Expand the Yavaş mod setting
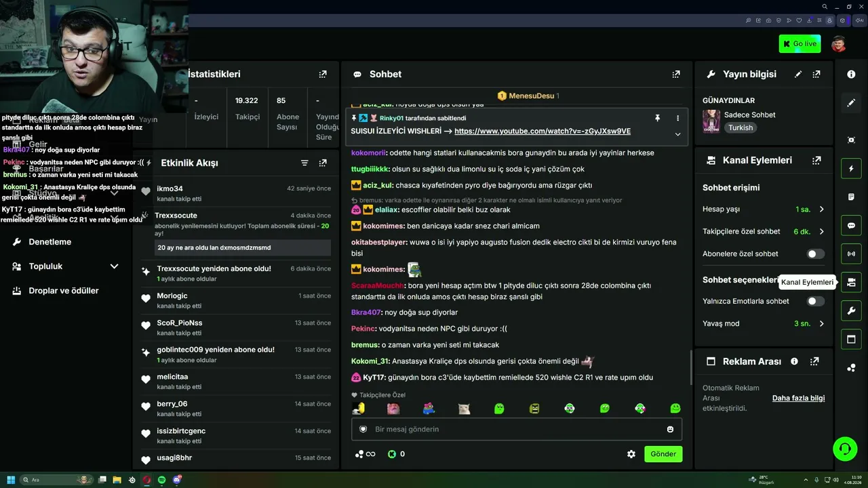 click(x=821, y=323)
